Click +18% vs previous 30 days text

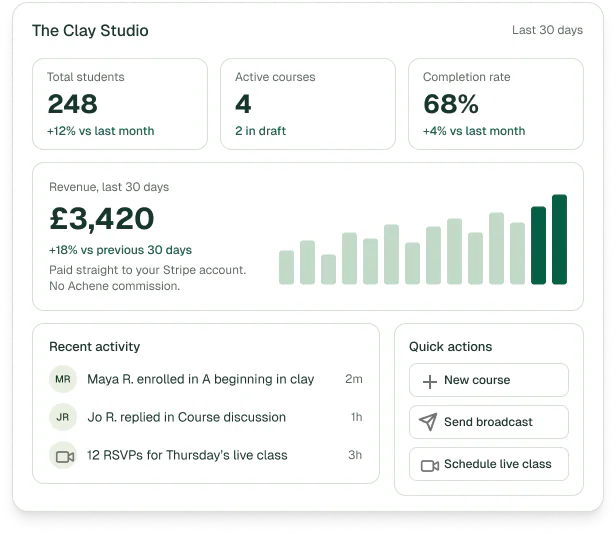[x=120, y=250]
